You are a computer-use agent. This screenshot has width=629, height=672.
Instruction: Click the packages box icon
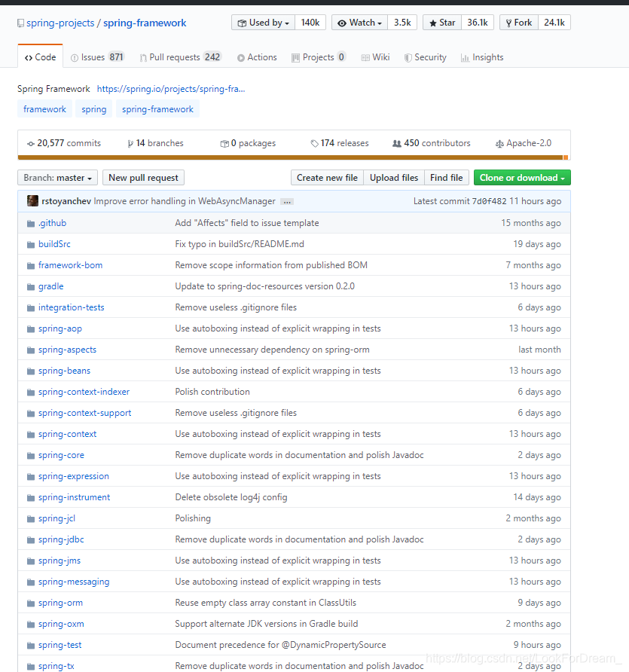coord(224,144)
